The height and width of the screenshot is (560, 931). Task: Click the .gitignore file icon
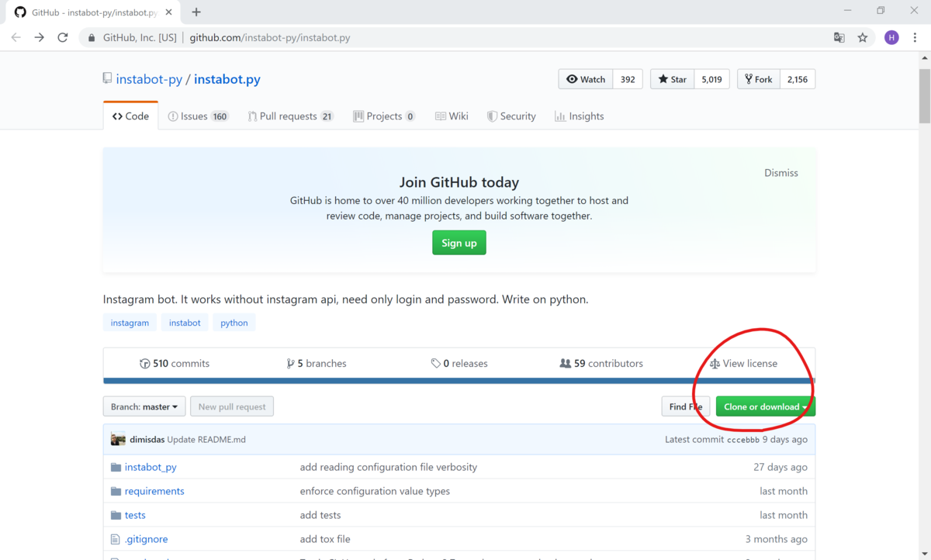116,539
